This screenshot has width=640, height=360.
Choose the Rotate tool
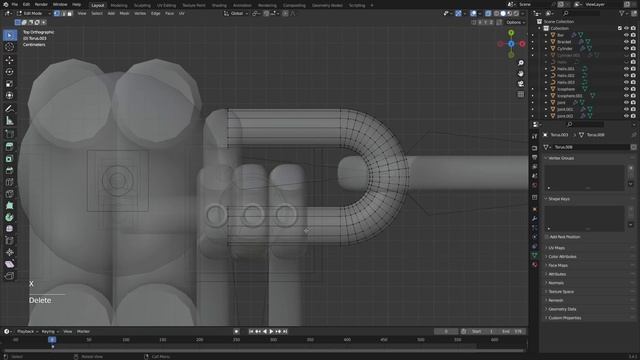click(x=9, y=72)
